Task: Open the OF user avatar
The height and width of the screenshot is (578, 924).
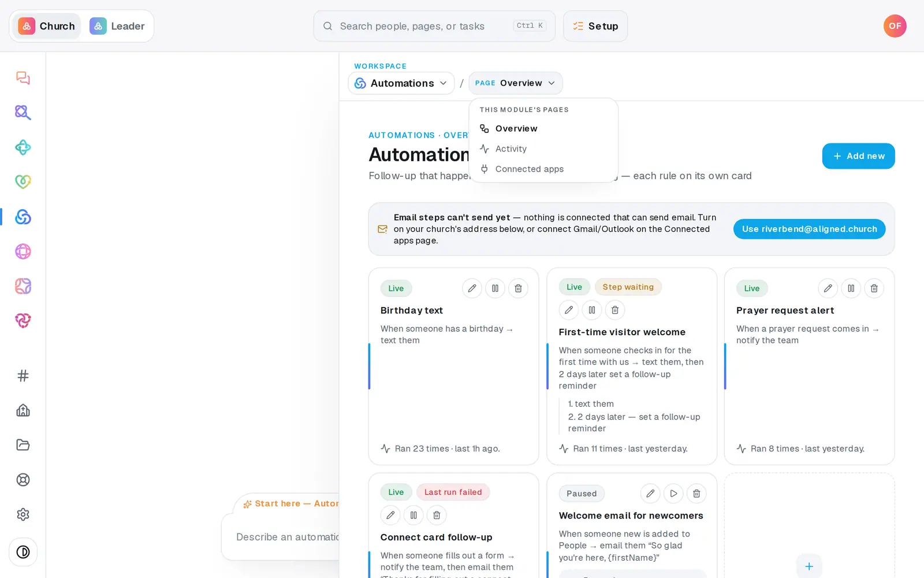Action: pyautogui.click(x=895, y=26)
